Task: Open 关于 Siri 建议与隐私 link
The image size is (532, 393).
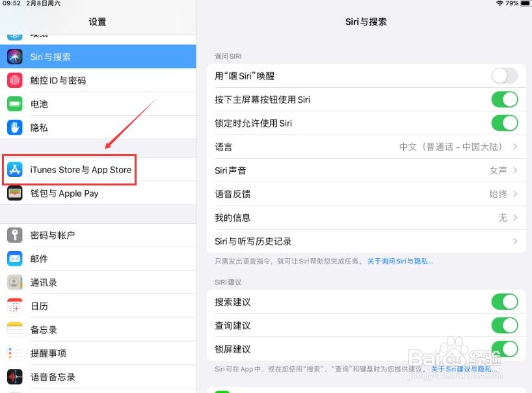Action: (x=464, y=369)
